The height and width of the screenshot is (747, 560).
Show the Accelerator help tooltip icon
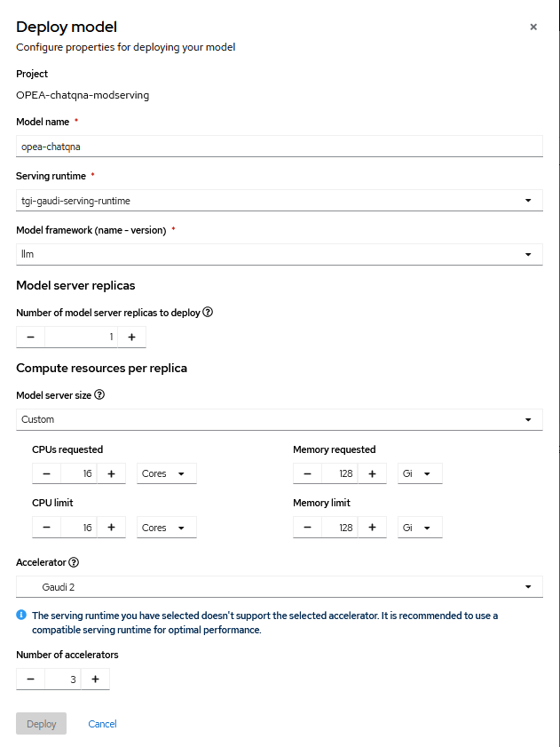tap(74, 562)
